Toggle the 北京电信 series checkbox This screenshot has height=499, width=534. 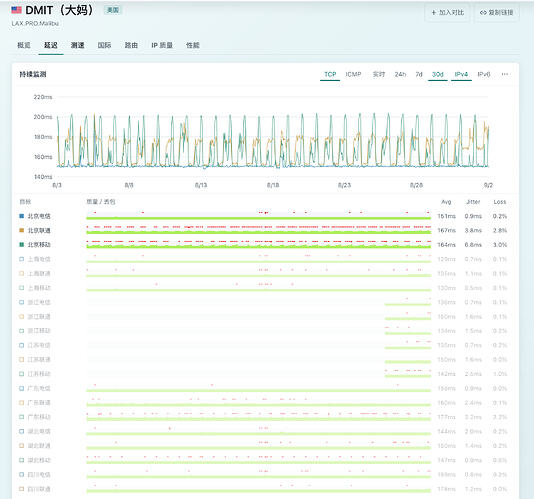coord(21,216)
